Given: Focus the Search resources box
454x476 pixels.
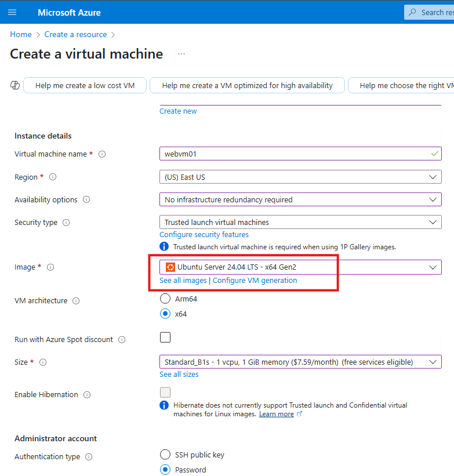Looking at the screenshot, I should tap(429, 12).
